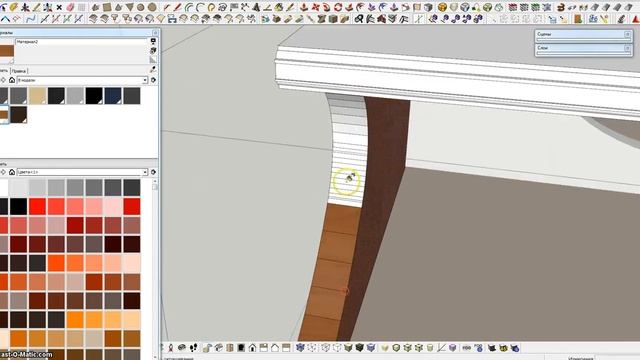Click home icon beside 'В модели' list
Image resolution: width=640 pixels, height=360 pixels.
pos(12,80)
